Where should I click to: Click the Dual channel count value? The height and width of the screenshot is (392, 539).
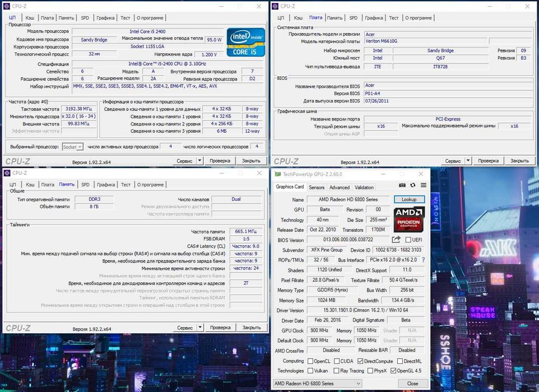236,199
